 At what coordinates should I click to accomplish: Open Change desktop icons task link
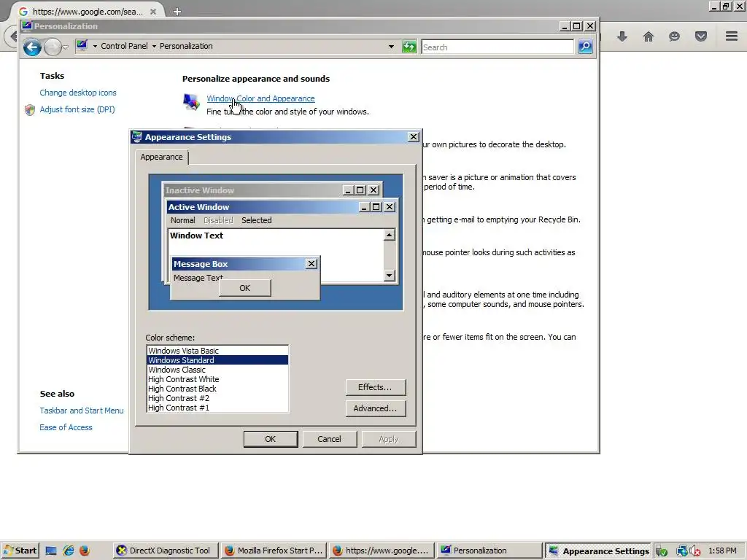click(77, 93)
